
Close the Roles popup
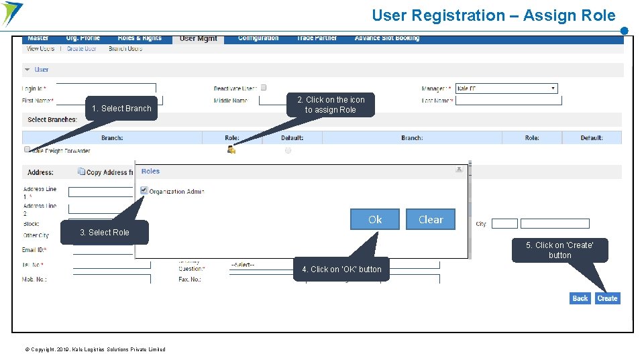pyautogui.click(x=459, y=169)
